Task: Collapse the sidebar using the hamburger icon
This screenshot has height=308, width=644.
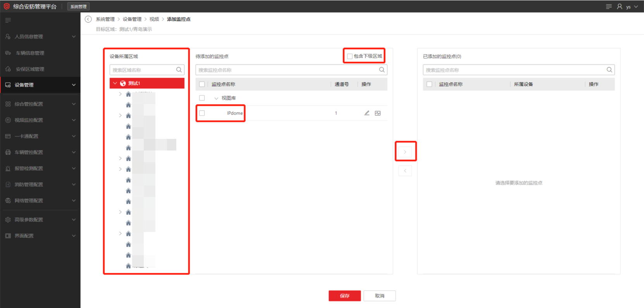Action: (8, 20)
